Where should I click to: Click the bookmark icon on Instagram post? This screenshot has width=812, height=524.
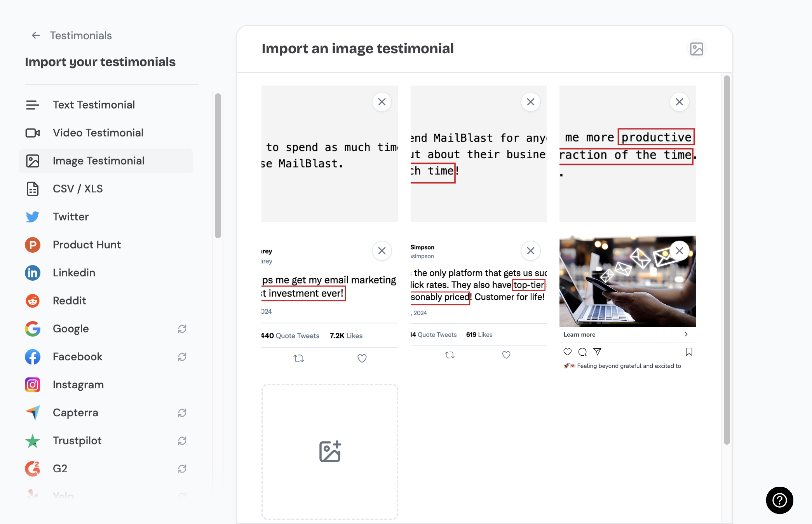(x=689, y=352)
